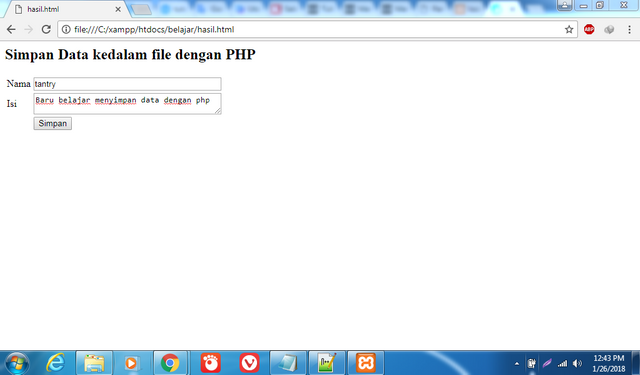Open Chrome's three-dot menu
This screenshot has width=640, height=375.
click(x=629, y=29)
